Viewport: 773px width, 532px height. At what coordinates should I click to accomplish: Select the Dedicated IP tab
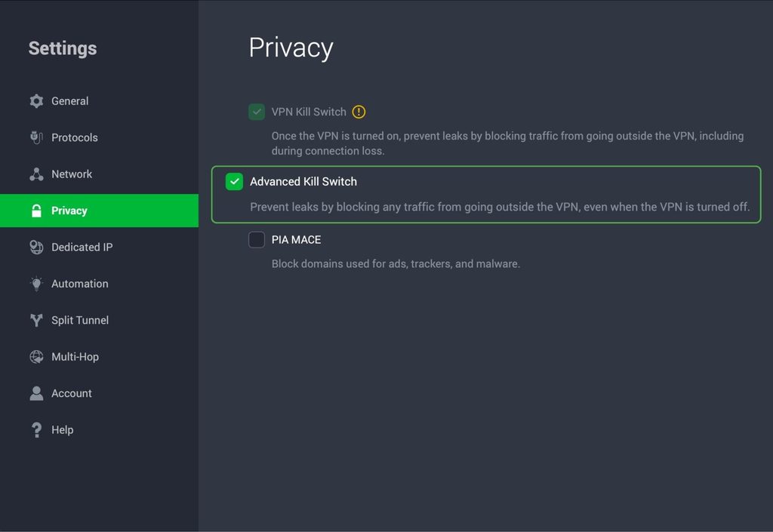[99, 248]
